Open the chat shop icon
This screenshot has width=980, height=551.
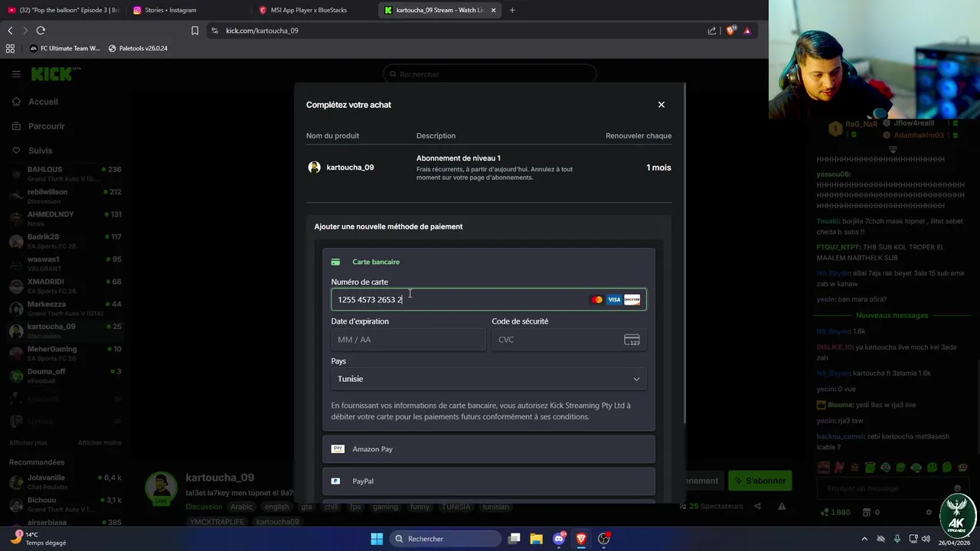point(865,512)
